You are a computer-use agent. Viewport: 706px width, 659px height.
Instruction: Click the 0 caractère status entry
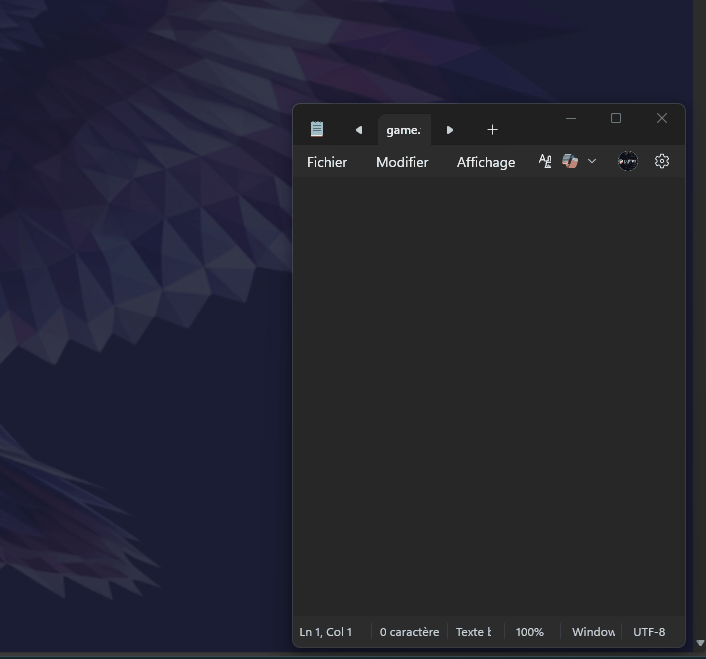(x=409, y=632)
